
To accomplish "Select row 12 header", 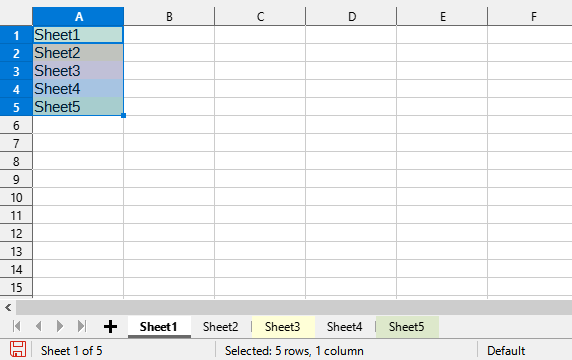I will 16,233.
